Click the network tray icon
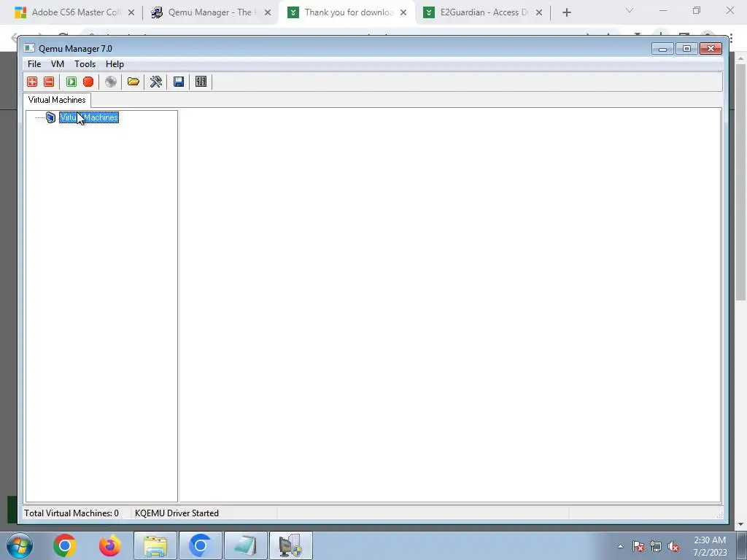The image size is (747, 560). [x=656, y=547]
